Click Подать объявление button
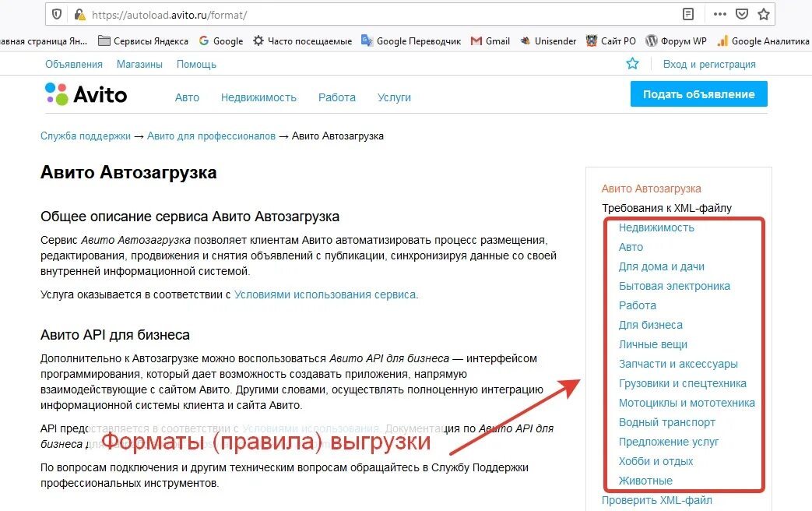 point(698,94)
